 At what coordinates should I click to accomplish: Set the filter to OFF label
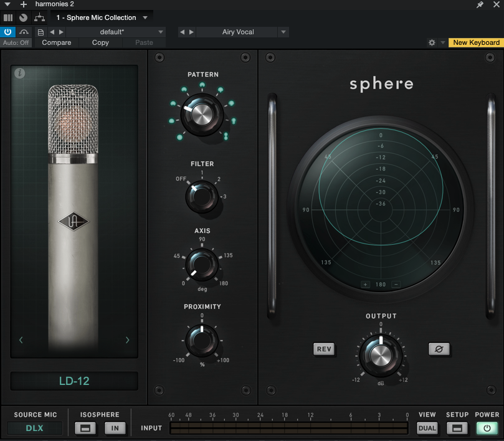[181, 179]
